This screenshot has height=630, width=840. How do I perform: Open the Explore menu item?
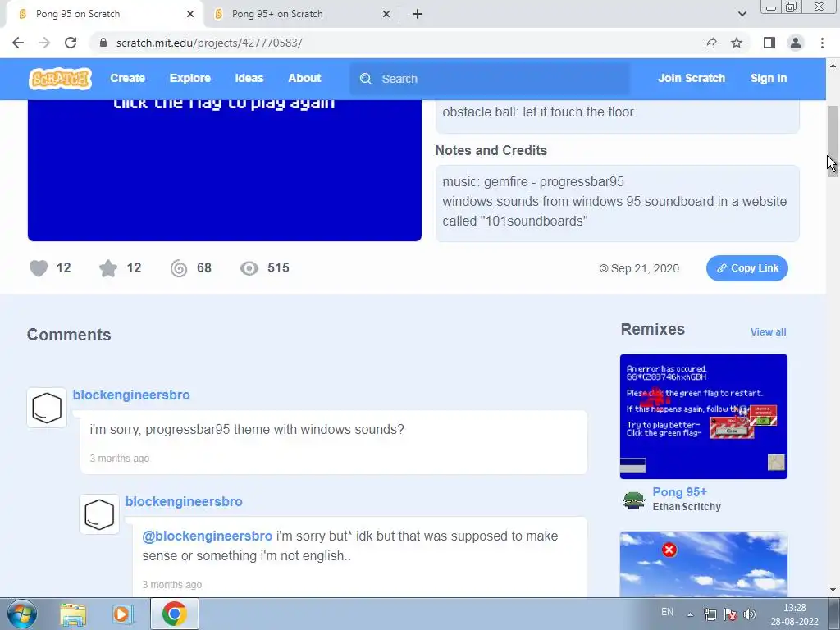190,78
